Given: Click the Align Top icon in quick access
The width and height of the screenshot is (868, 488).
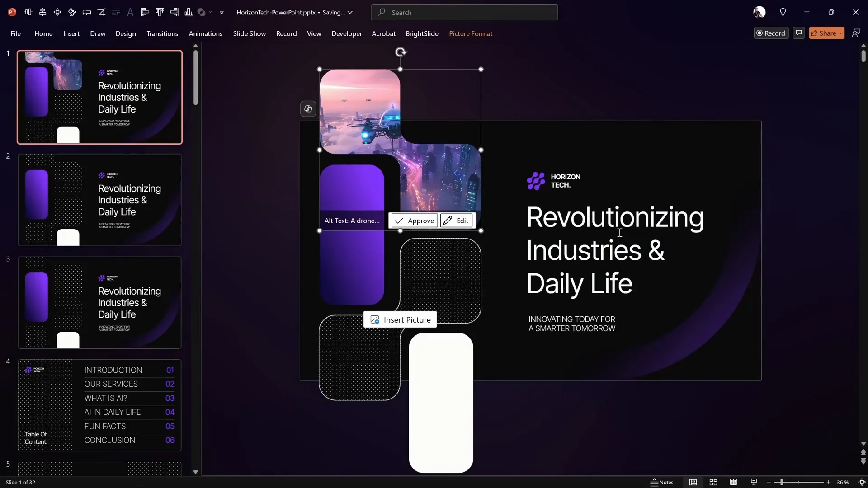Looking at the screenshot, I should 160,12.
